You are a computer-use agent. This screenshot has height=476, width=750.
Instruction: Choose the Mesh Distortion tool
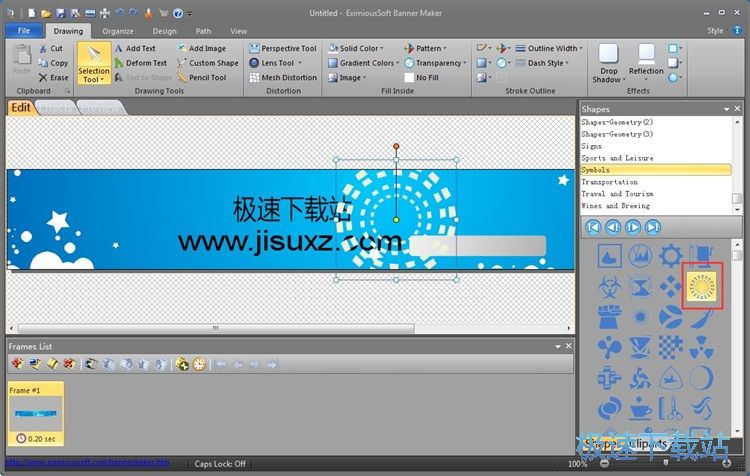click(x=283, y=77)
